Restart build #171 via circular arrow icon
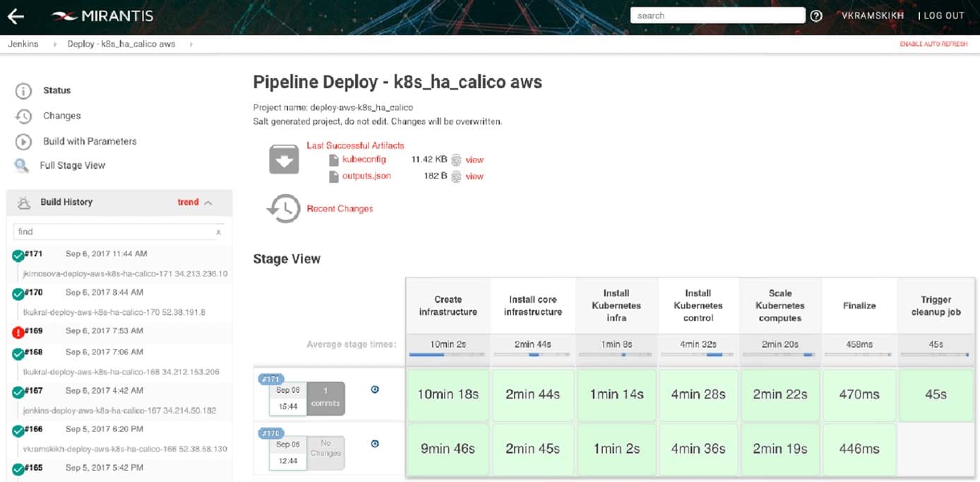Viewport: 980px width, 482px height. click(375, 389)
